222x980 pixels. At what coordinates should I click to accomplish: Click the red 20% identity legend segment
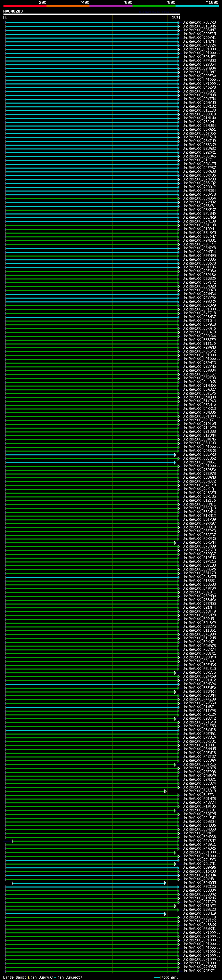[x=25, y=6]
